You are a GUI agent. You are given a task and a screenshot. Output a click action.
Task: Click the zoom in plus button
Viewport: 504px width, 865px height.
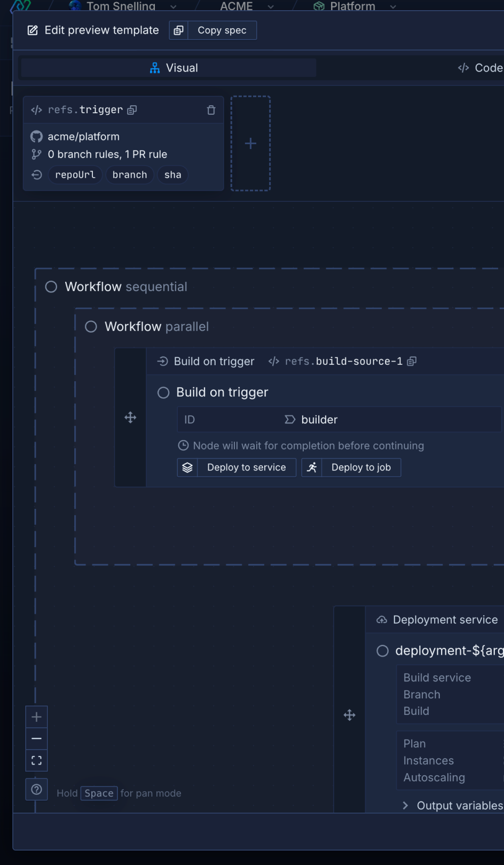(x=36, y=717)
